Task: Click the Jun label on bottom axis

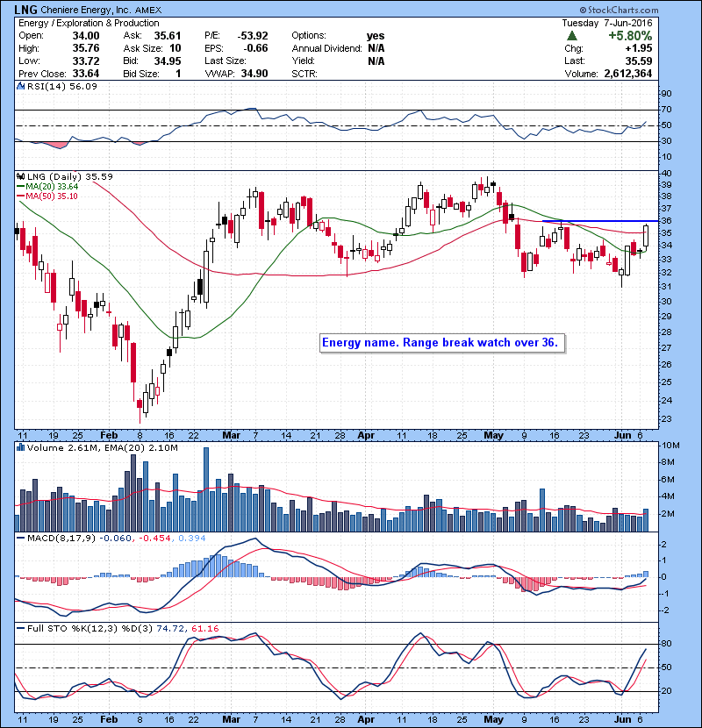Action: [x=622, y=719]
